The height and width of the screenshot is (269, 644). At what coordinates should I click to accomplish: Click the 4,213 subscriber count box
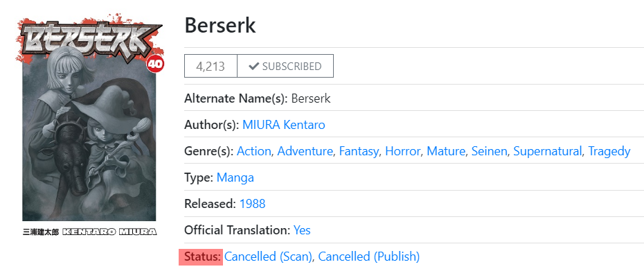coord(211,66)
